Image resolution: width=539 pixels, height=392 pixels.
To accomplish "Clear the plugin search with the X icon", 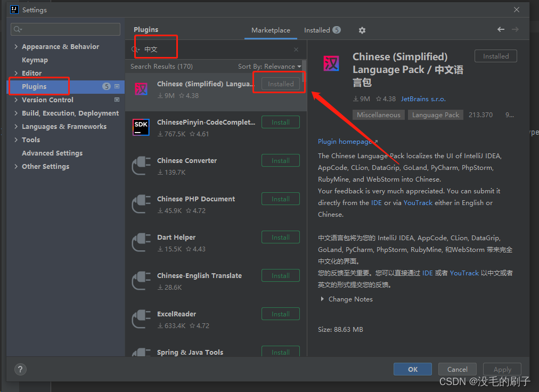I will point(296,50).
